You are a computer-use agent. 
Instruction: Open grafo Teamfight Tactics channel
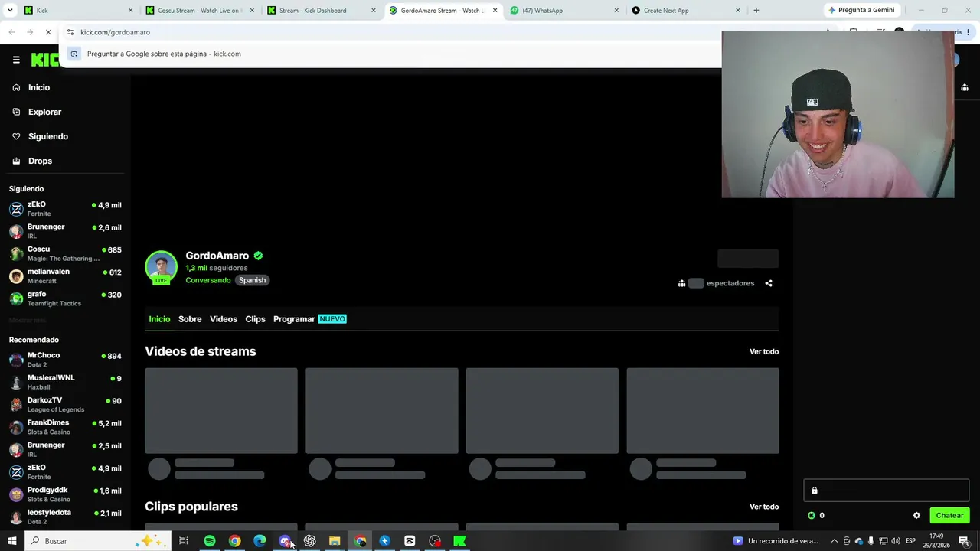(x=65, y=298)
